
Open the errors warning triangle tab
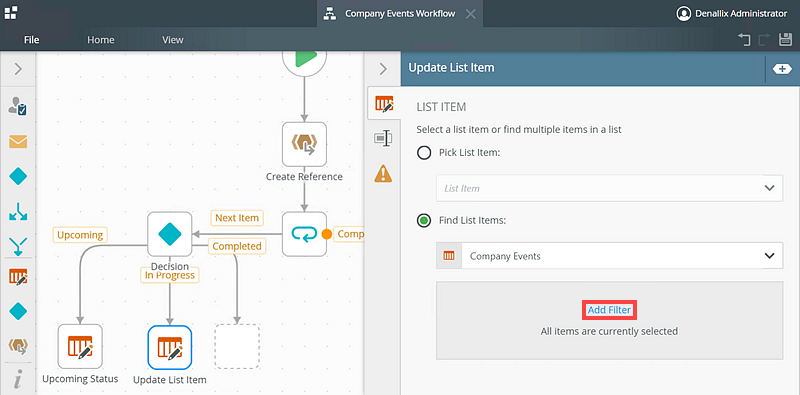pyautogui.click(x=383, y=173)
